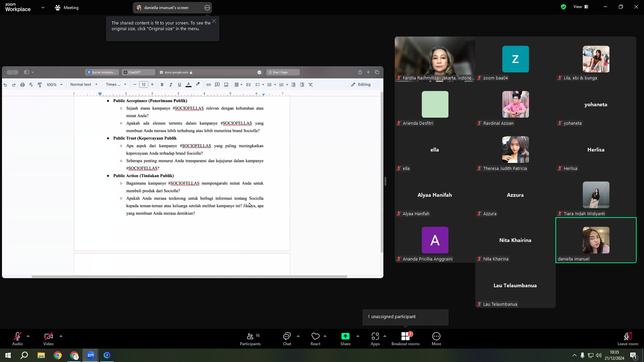Click the insert link icon

[208, 85]
